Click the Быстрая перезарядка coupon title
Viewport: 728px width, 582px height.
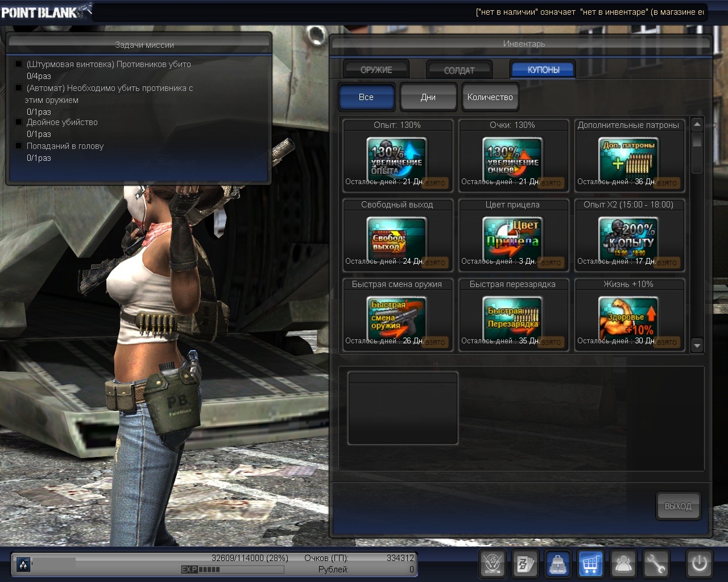[x=512, y=284]
